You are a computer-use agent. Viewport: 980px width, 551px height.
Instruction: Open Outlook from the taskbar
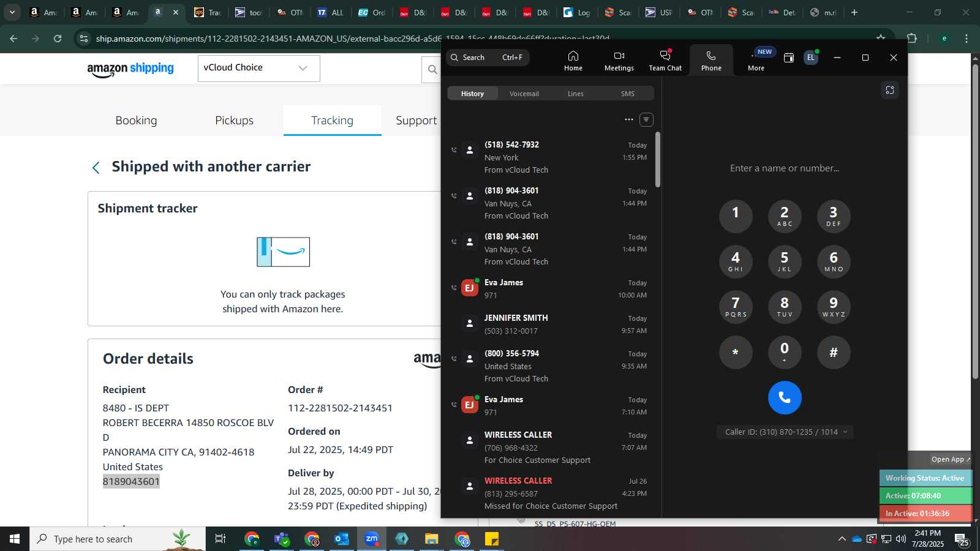341,539
